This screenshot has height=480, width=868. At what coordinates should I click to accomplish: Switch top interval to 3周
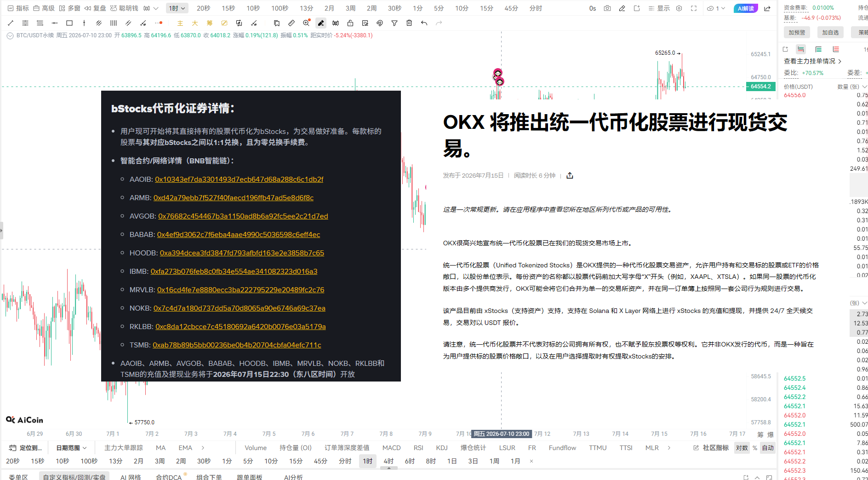(351, 8)
